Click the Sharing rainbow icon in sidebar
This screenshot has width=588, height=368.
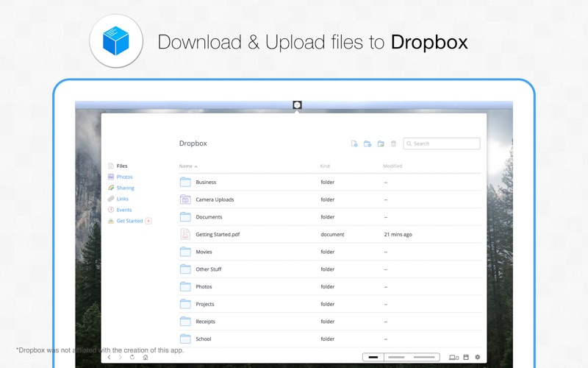pos(111,188)
